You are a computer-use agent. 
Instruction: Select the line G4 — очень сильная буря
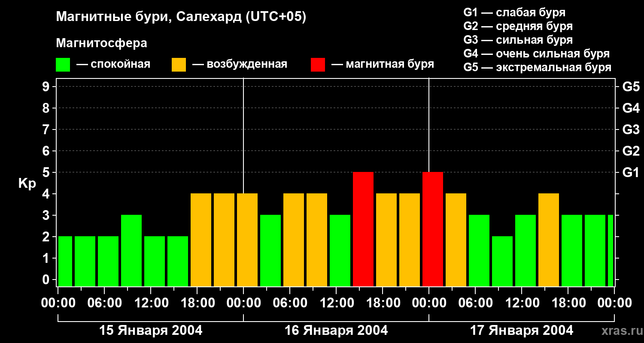(537, 54)
